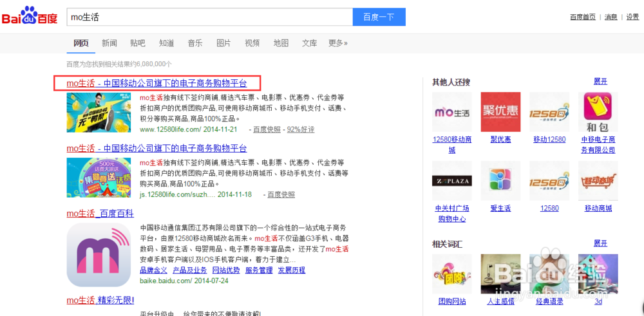Open the 发展历程 sublink
Viewport: 644px width, 316px height.
pyautogui.click(x=292, y=270)
